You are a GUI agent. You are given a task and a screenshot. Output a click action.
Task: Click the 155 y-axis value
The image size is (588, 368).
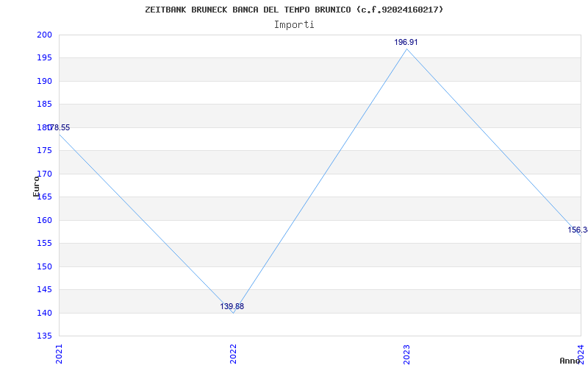click(x=44, y=244)
